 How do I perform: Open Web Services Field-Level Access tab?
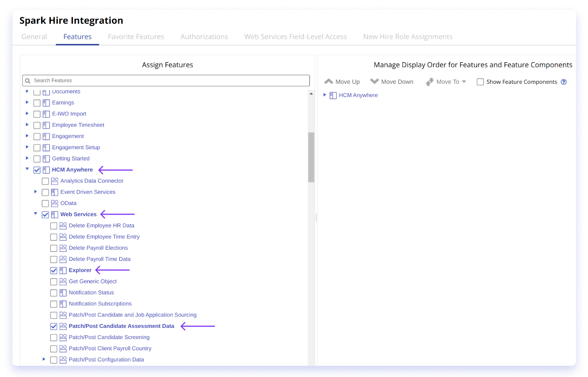coord(296,37)
